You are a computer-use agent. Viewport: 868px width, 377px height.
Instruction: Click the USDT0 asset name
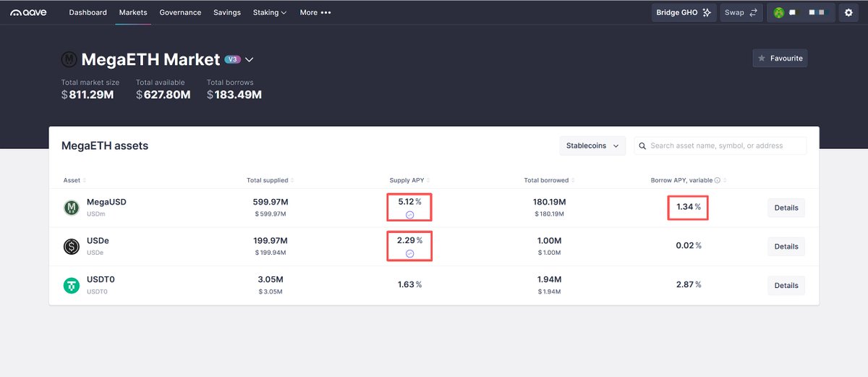(x=102, y=279)
